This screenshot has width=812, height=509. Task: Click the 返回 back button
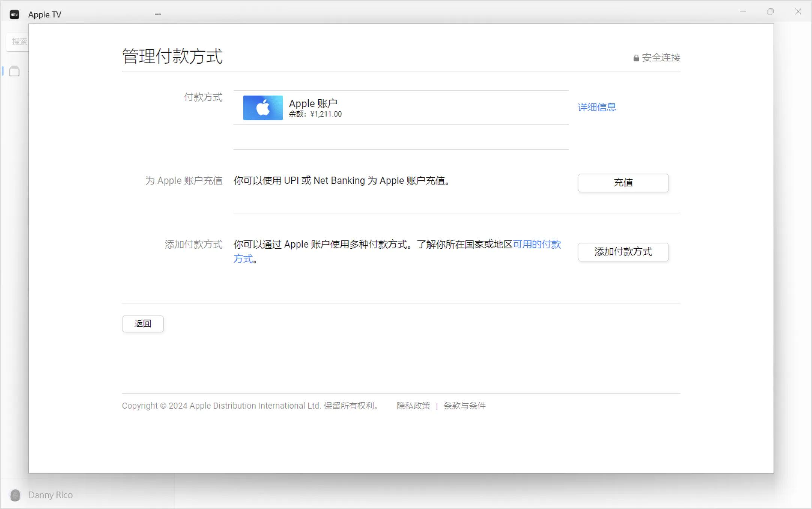pos(143,323)
